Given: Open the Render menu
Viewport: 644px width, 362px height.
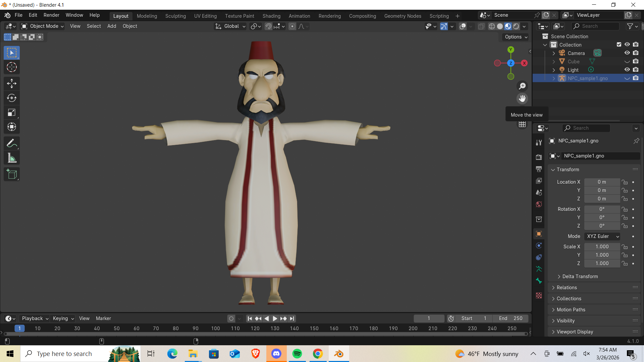Looking at the screenshot, I should pos(51,15).
